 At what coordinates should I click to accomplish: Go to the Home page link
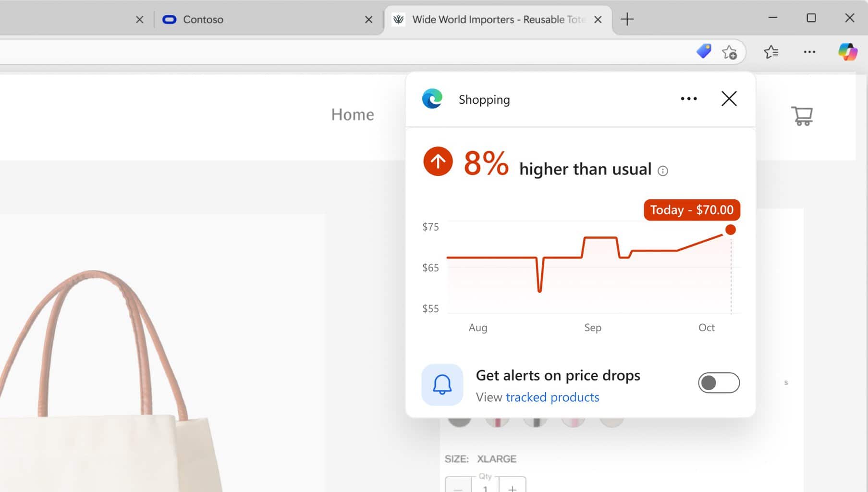pyautogui.click(x=353, y=114)
